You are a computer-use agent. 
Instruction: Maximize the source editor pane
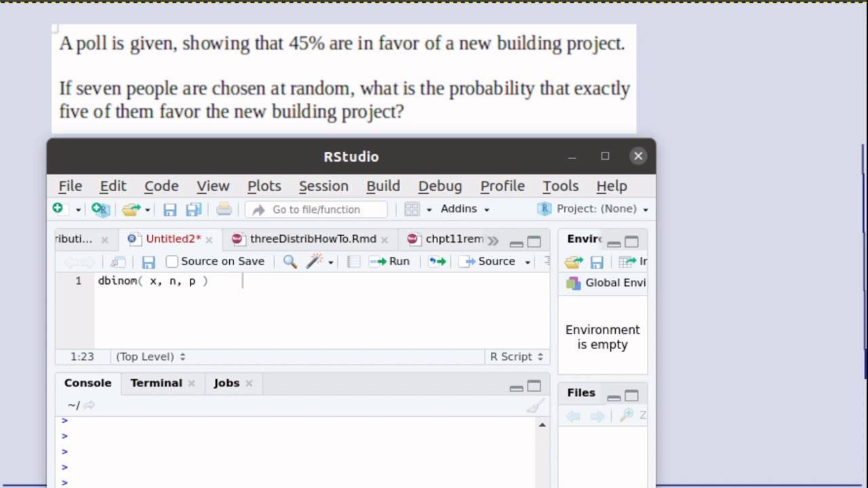(534, 241)
